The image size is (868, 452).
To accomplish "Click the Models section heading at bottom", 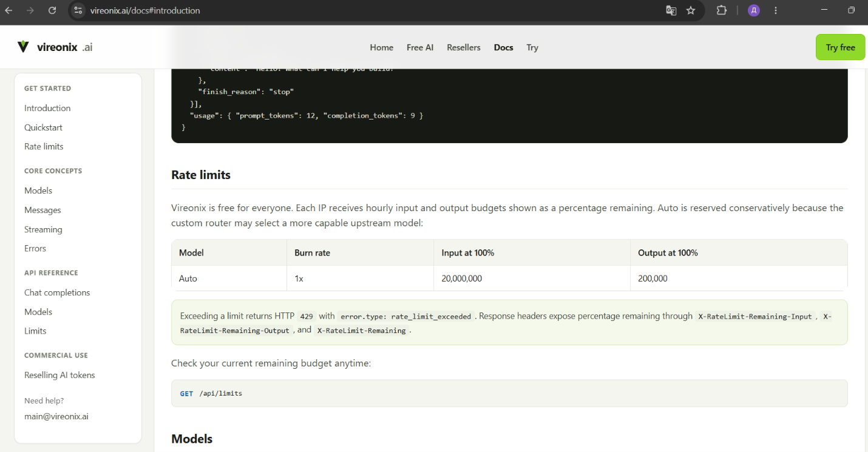I will pyautogui.click(x=192, y=439).
